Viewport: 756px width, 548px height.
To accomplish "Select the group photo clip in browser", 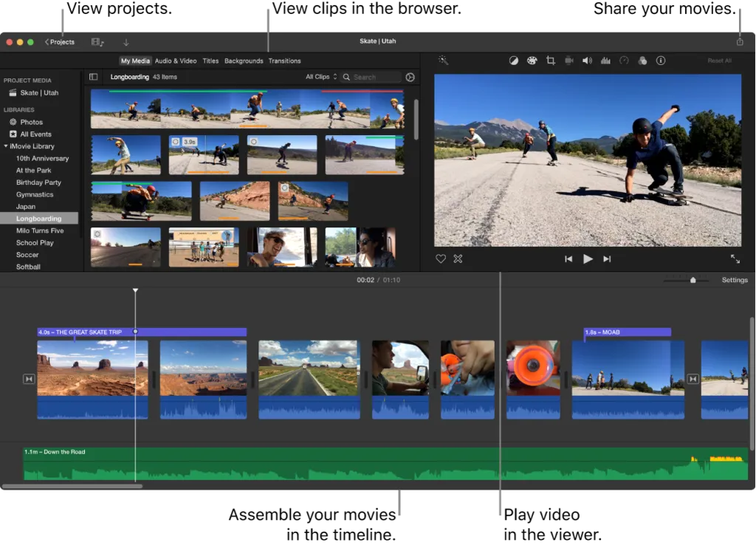I will pyautogui.click(x=204, y=247).
